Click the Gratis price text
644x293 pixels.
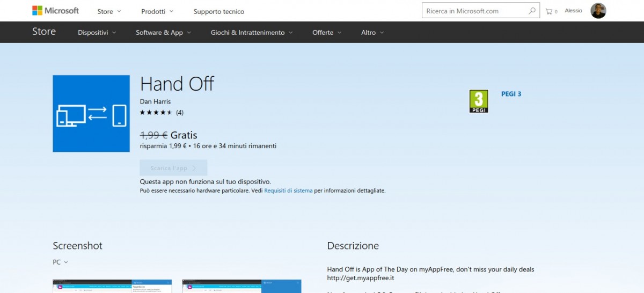pos(184,135)
